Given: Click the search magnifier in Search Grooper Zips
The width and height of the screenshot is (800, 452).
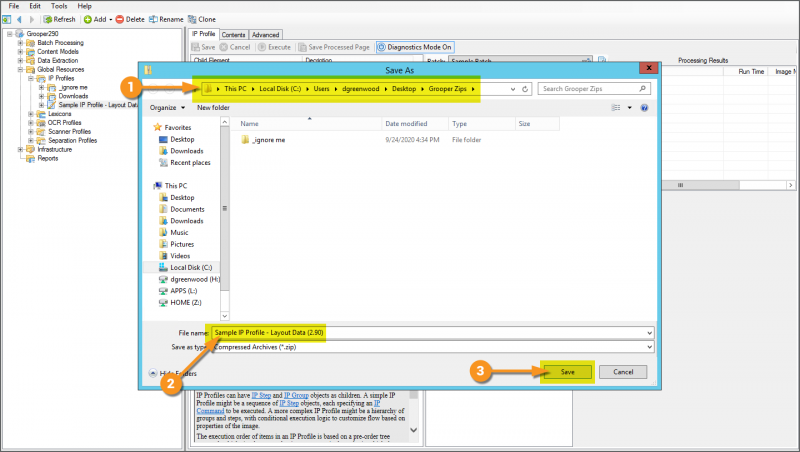Looking at the screenshot, I should point(642,89).
